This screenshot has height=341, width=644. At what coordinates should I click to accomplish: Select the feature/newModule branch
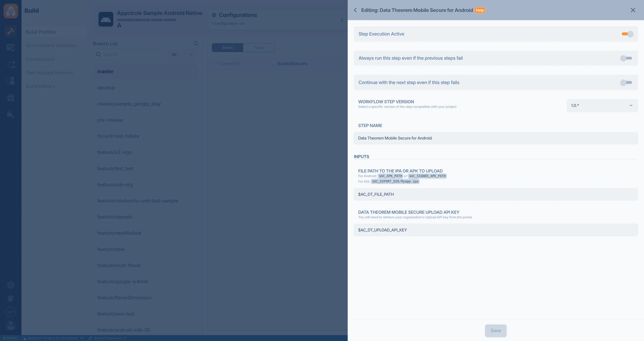coord(119,233)
